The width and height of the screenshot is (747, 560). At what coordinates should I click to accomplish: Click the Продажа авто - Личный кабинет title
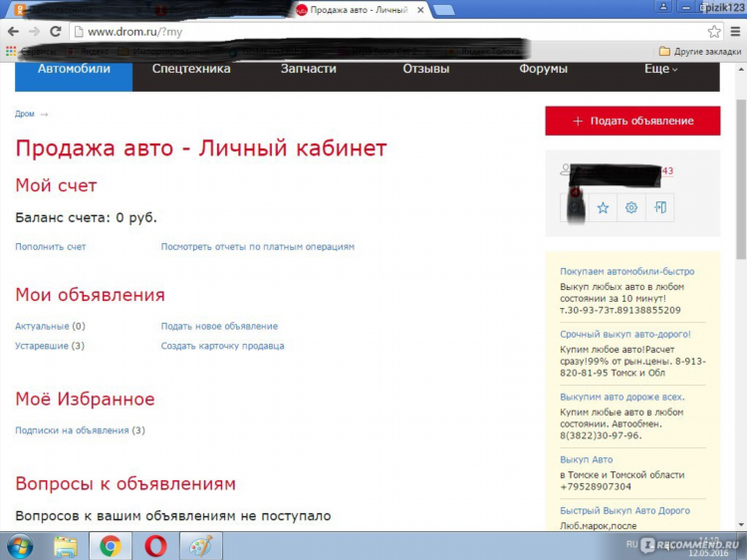[201, 147]
